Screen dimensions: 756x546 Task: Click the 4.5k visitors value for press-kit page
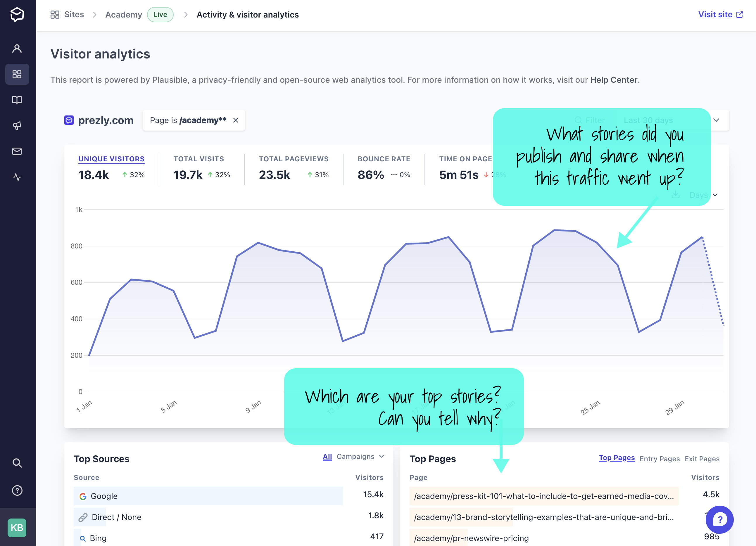click(711, 494)
